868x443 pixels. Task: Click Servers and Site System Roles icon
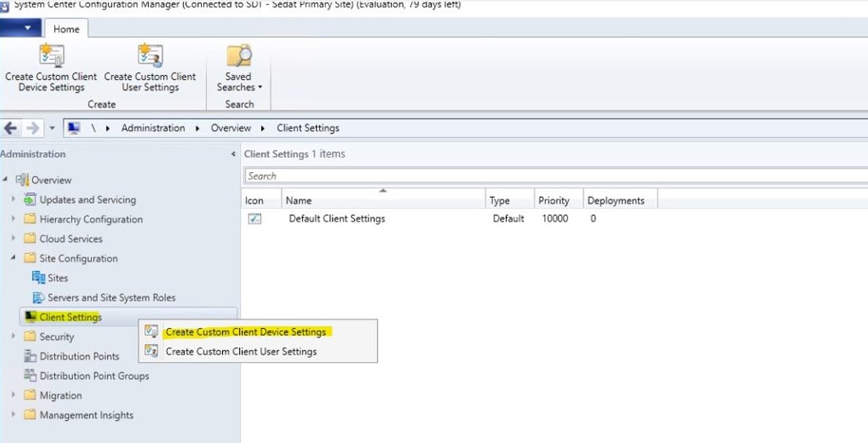(x=38, y=298)
